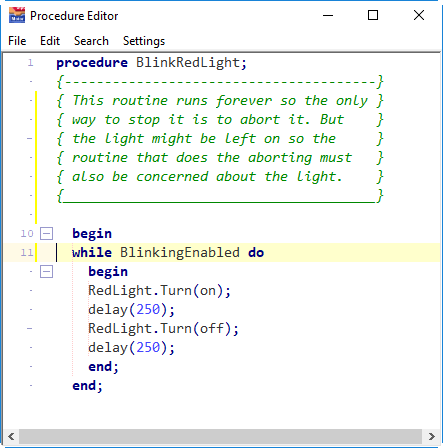Click the line number 10 gutter
443x448 pixels.
[x=27, y=234]
